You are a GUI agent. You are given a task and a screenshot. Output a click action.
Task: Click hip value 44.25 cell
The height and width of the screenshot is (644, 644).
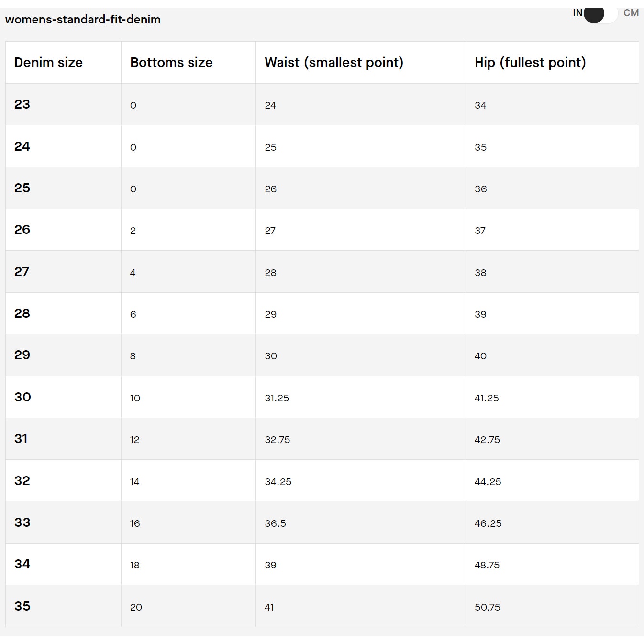coord(552,481)
